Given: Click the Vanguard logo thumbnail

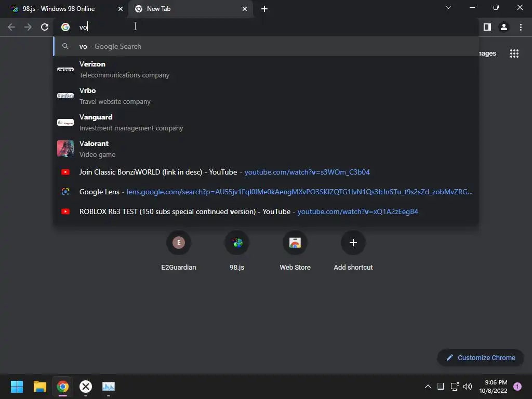Looking at the screenshot, I should [x=65, y=123].
